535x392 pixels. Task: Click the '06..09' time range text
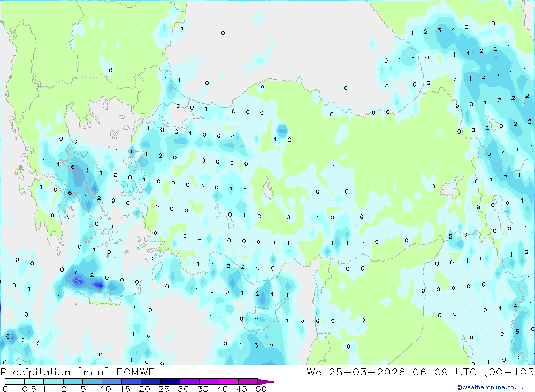[x=430, y=372]
